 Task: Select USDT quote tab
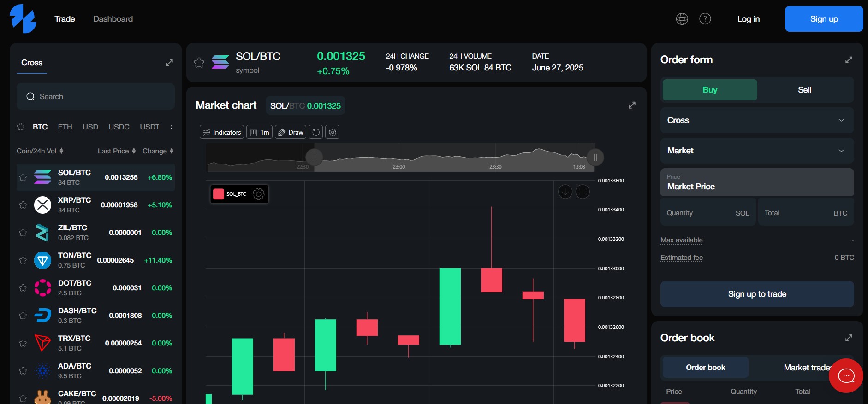click(x=150, y=127)
